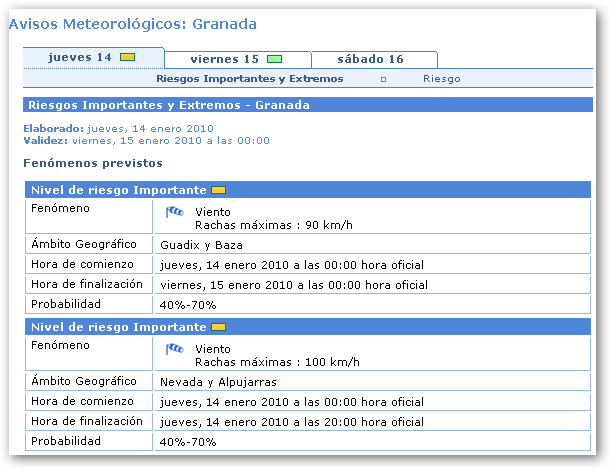610x469 pixels.
Task: Click yellow level swatch in second Nivel de riesgo header
Action: pyautogui.click(x=218, y=327)
